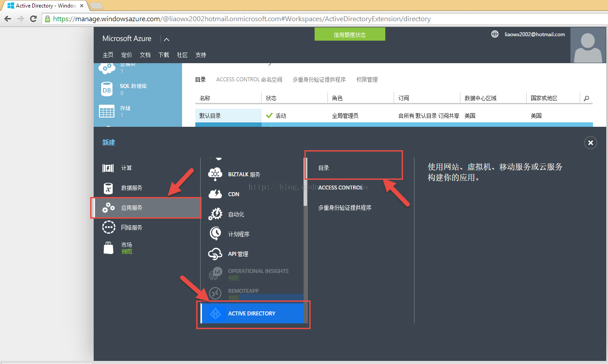This screenshot has width=608, height=364.
Task: Click the SQL database icon in sidebar
Action: (x=107, y=89)
